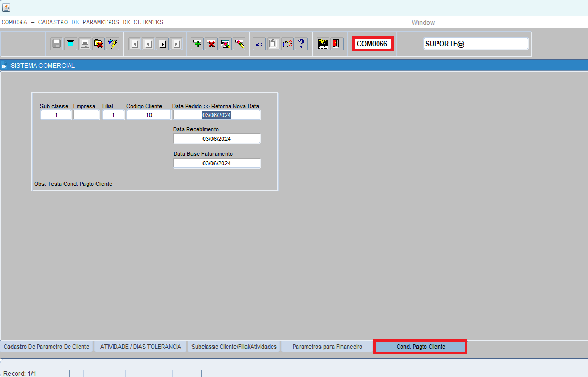This screenshot has width=588, height=377.
Task: Click the Filial field with value 1
Action: pyautogui.click(x=114, y=115)
